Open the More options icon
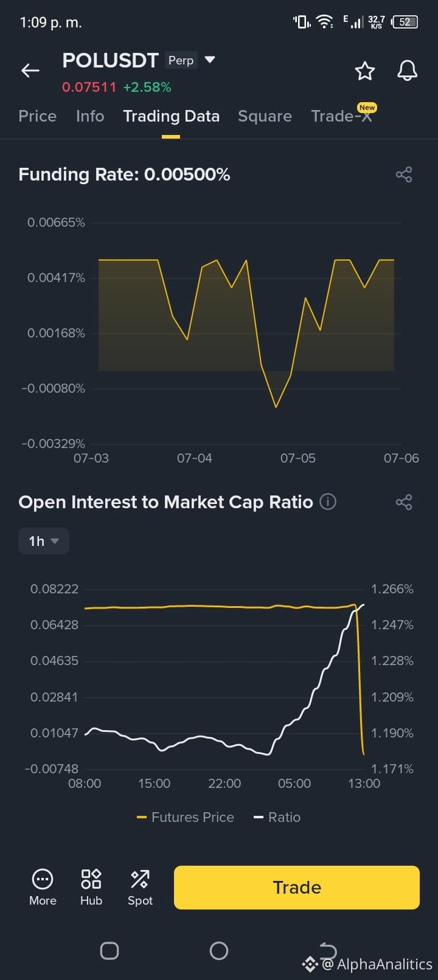Screen dimensions: 438x980 43,888
